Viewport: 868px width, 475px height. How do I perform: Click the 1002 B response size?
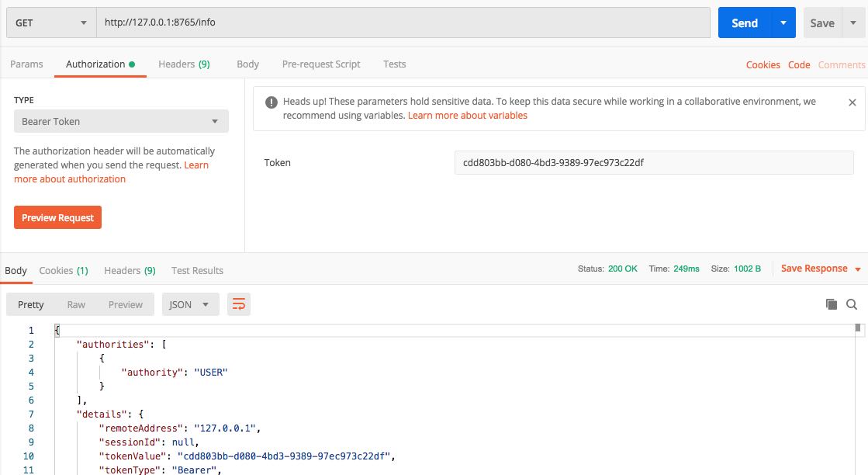[x=747, y=269]
